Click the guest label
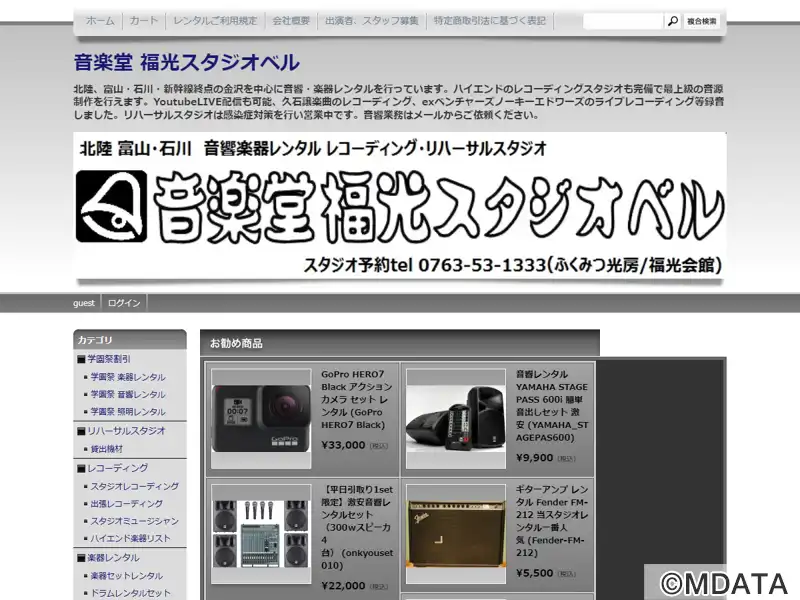This screenshot has height=600, width=800. click(x=84, y=303)
